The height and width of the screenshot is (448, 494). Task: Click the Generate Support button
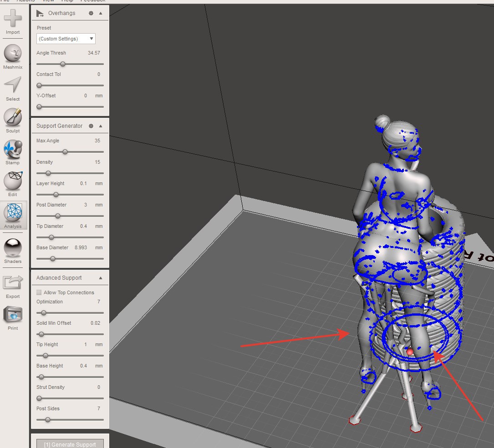click(x=70, y=443)
